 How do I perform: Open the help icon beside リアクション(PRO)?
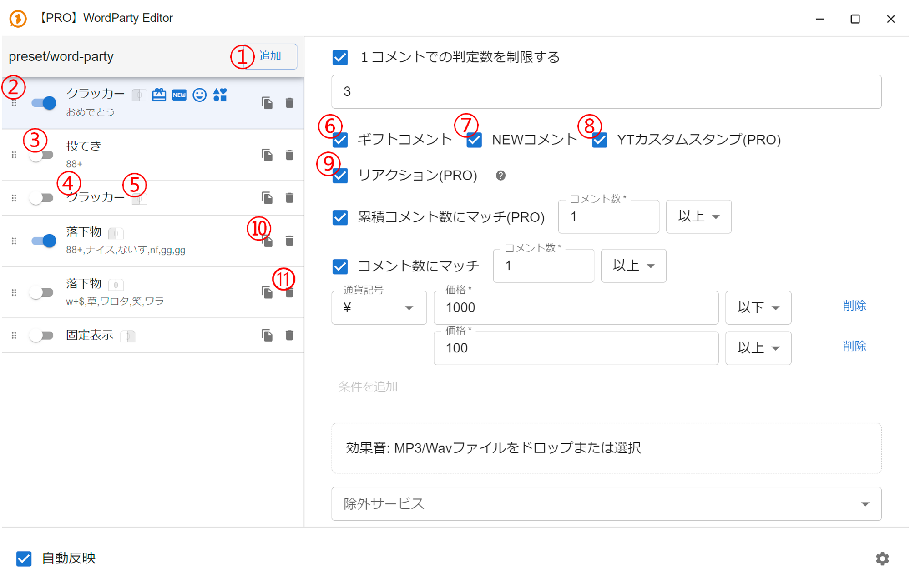point(500,176)
